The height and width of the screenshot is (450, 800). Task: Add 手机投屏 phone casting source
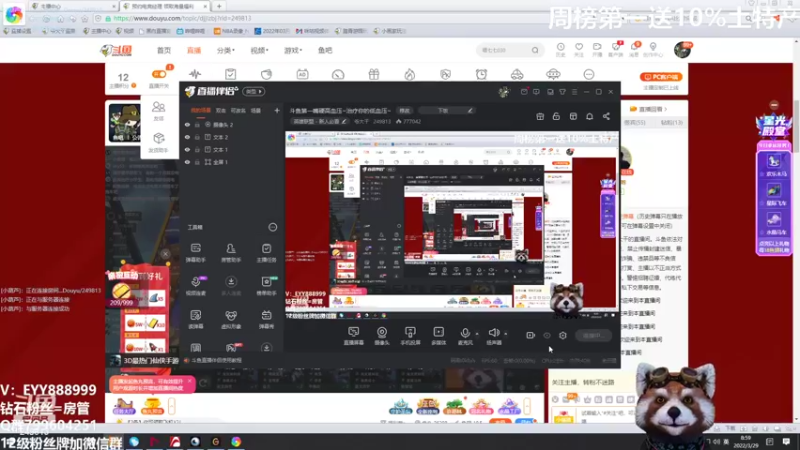(410, 336)
